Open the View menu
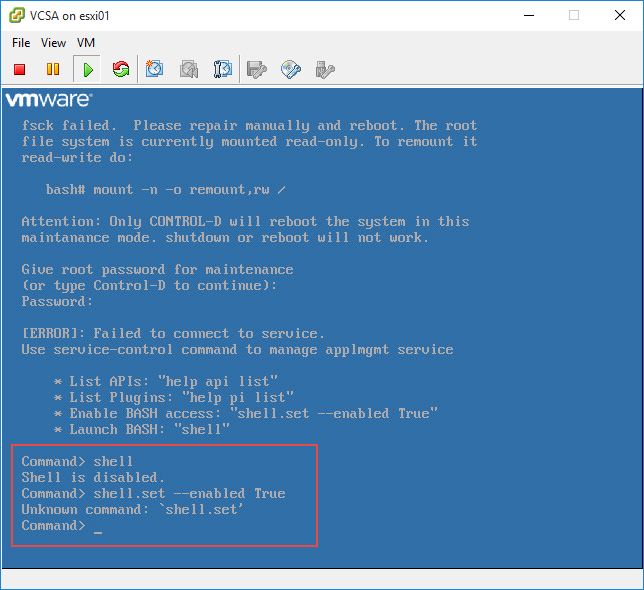This screenshot has height=590, width=644. pyautogui.click(x=53, y=43)
